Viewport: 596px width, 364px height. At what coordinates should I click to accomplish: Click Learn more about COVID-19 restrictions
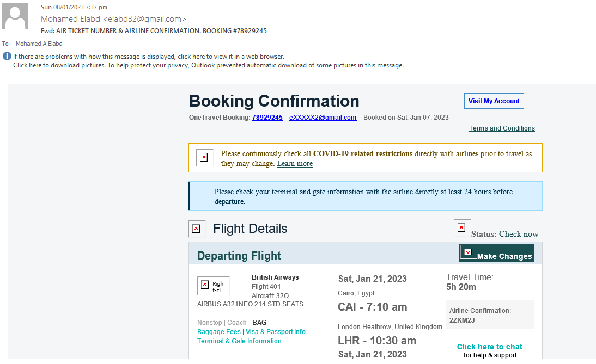coord(294,163)
